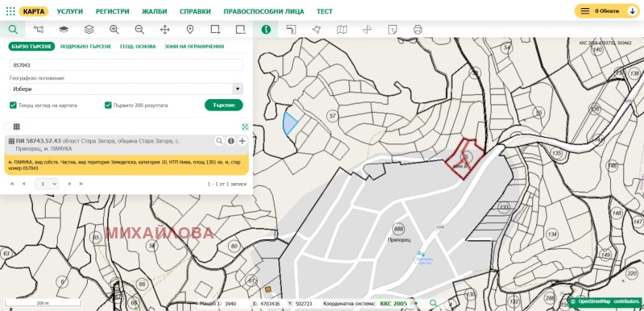Open the page number dropdown
The width and height of the screenshot is (644, 311).
pyautogui.click(x=47, y=184)
